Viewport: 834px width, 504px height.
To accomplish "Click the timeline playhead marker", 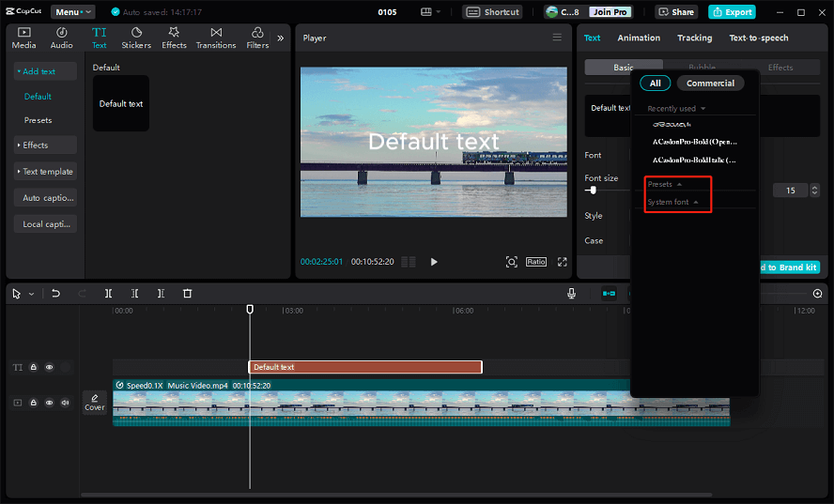I will pos(250,309).
